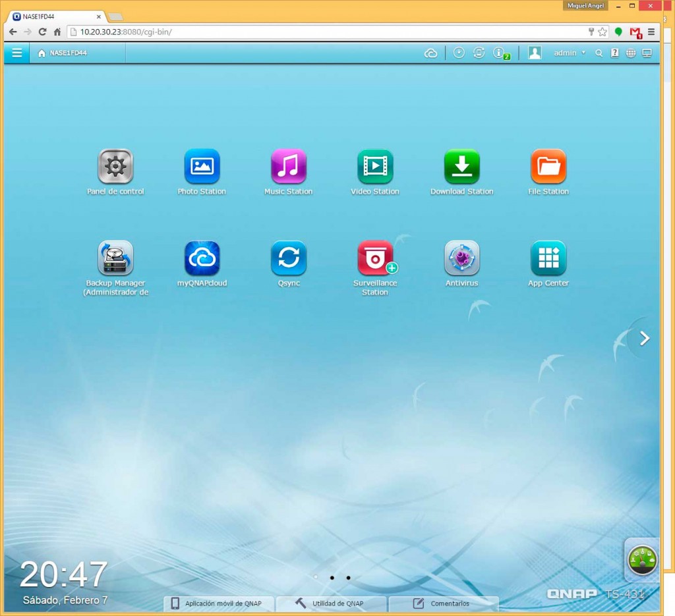Viewport: 675px width, 616px height.
Task: Click the browser home button
Action: pyautogui.click(x=57, y=32)
